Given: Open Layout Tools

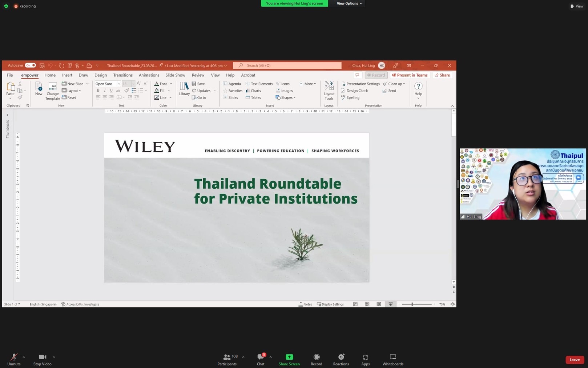Looking at the screenshot, I should (x=329, y=91).
